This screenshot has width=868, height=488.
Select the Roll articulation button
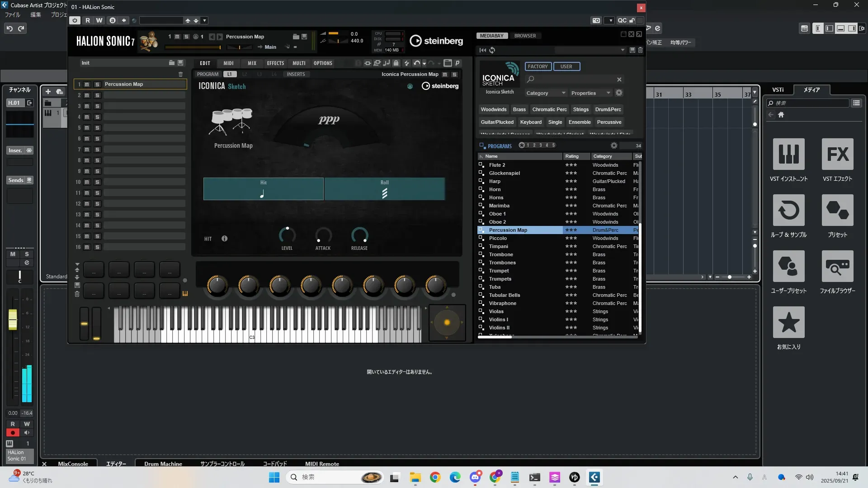click(384, 189)
